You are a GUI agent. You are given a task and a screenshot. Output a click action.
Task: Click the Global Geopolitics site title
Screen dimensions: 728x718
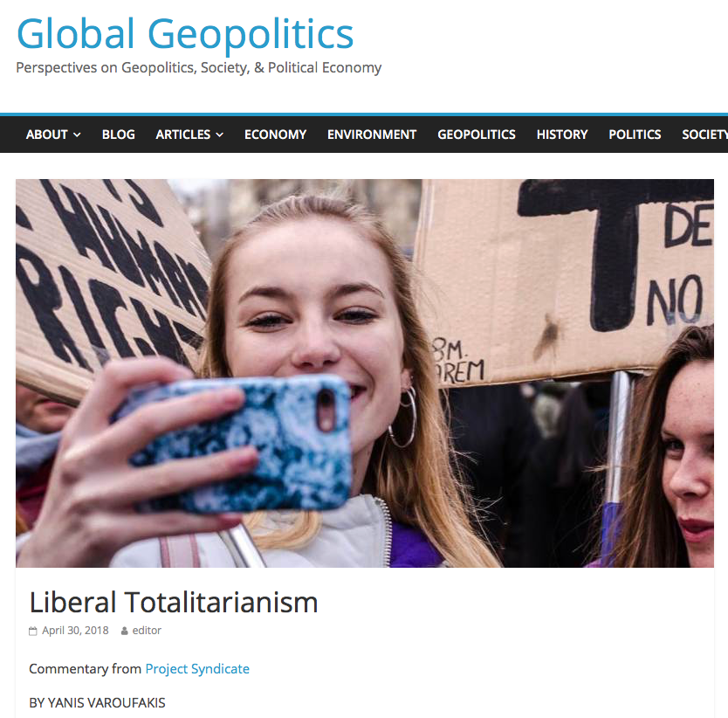(x=185, y=33)
